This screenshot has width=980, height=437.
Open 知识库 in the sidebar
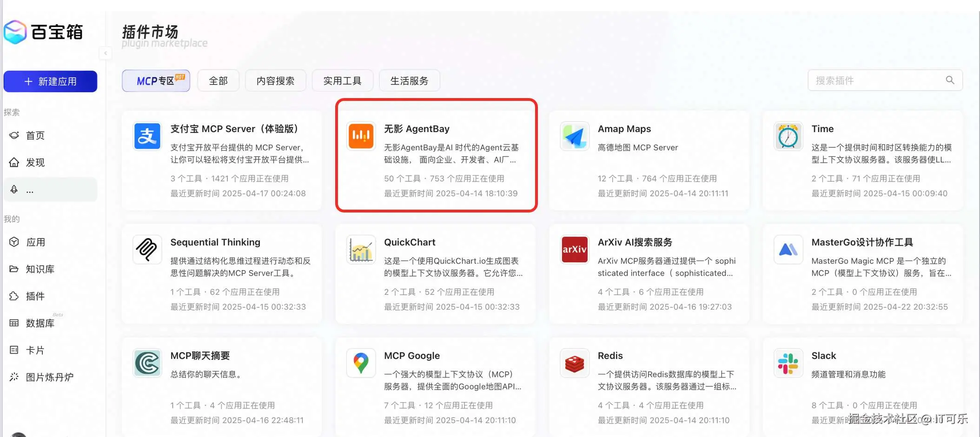[x=40, y=269]
